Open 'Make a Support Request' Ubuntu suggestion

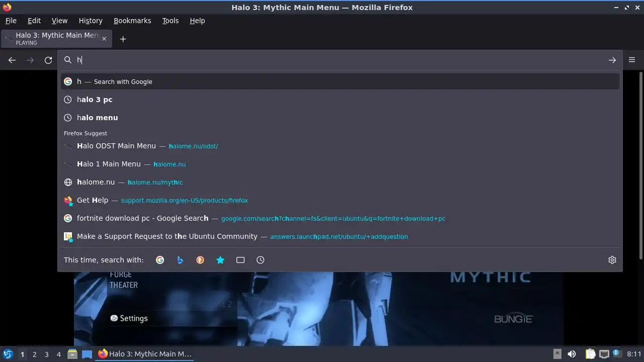tap(340, 236)
